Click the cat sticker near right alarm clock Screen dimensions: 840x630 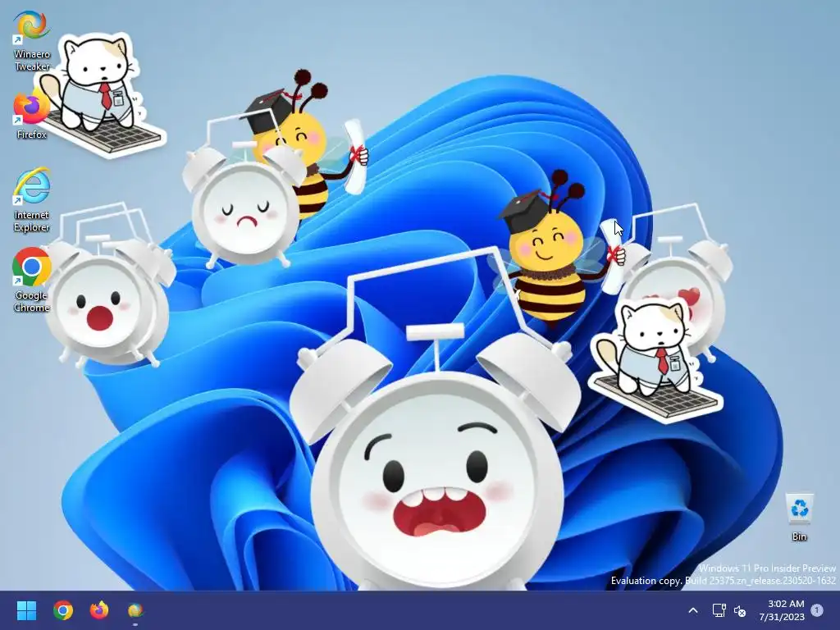point(655,359)
